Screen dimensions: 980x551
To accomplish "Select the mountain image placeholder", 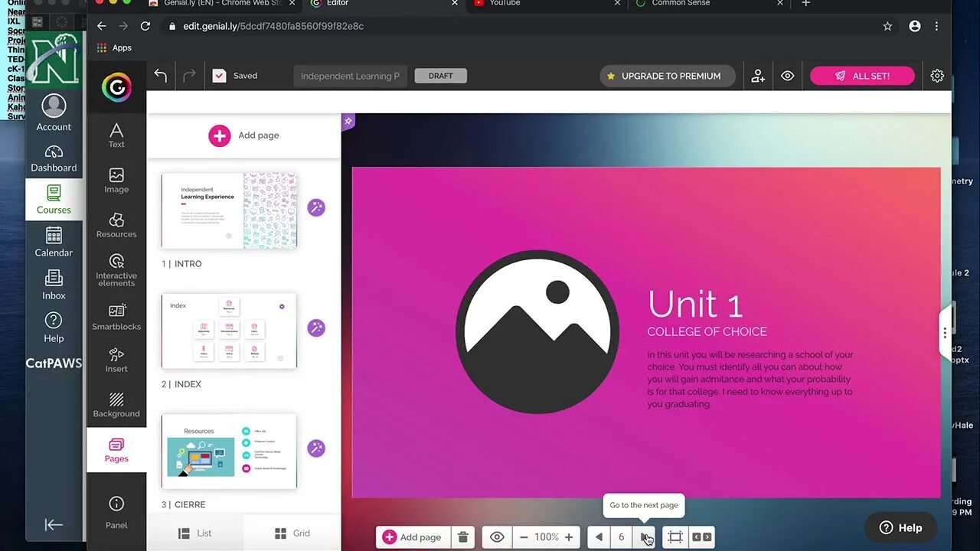I will point(537,331).
